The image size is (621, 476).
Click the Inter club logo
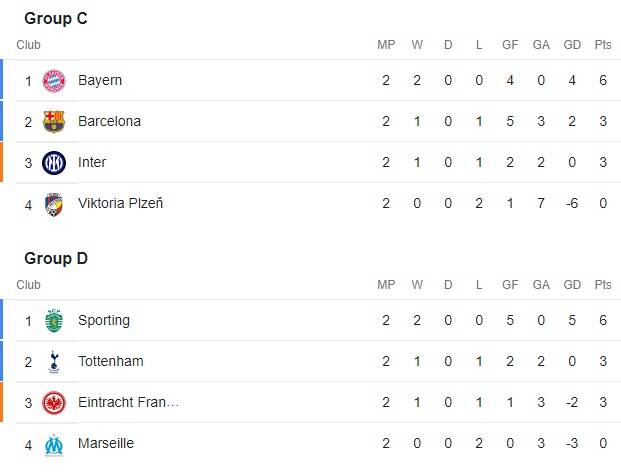pyautogui.click(x=54, y=162)
